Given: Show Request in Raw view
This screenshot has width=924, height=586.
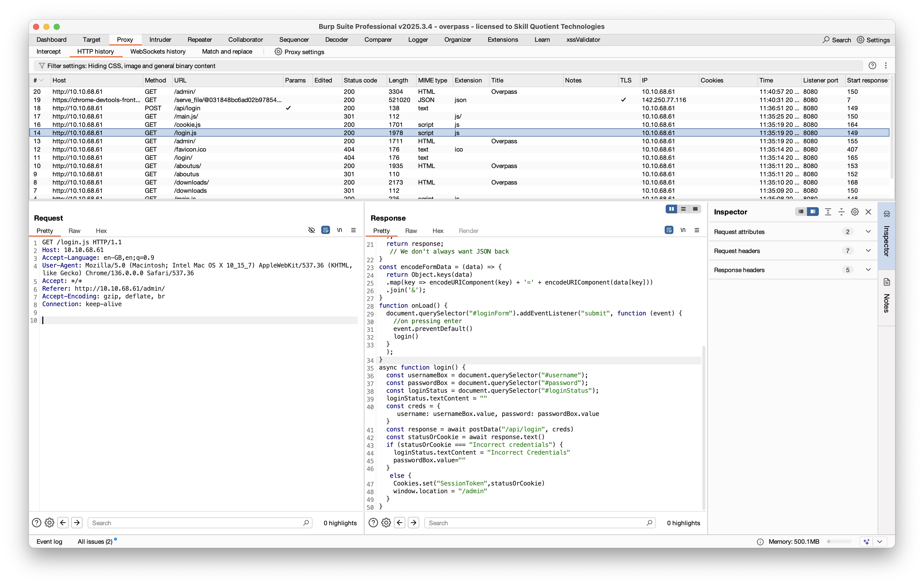Looking at the screenshot, I should point(74,230).
